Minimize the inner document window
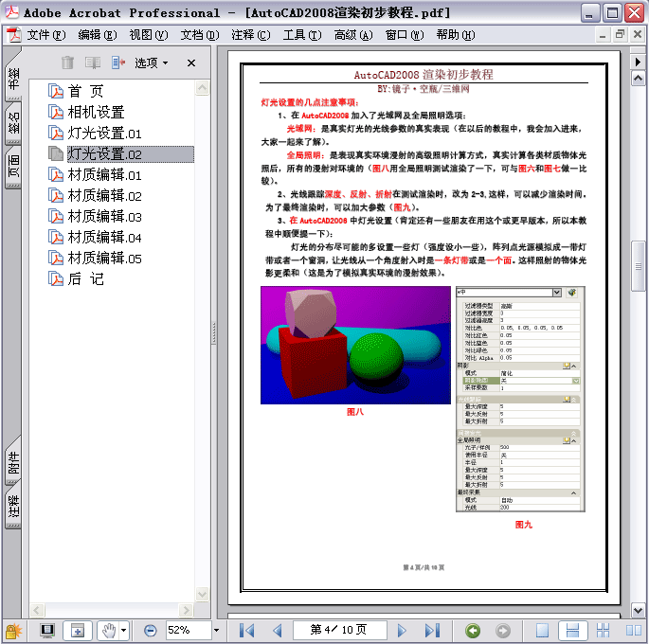 click(x=603, y=35)
